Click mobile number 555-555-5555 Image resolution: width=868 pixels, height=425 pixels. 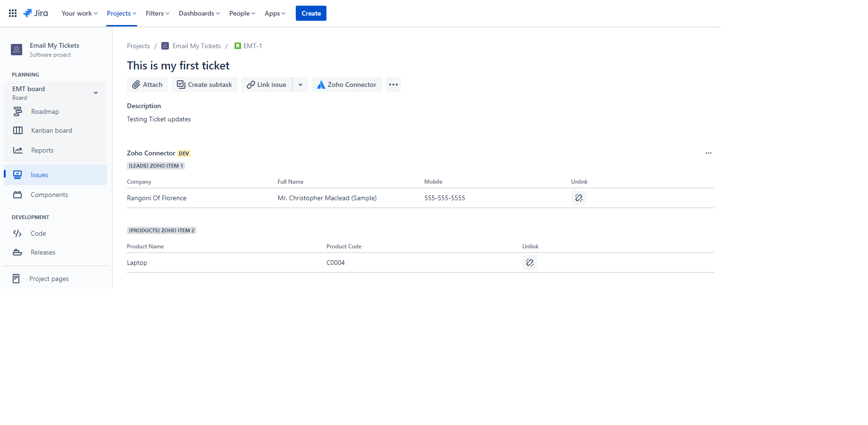click(x=444, y=198)
